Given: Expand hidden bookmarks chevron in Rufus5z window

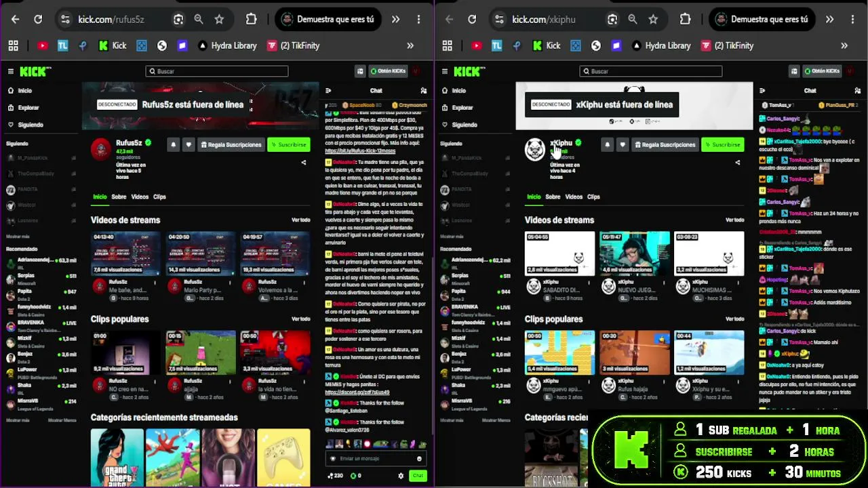Looking at the screenshot, I should click(x=410, y=45).
